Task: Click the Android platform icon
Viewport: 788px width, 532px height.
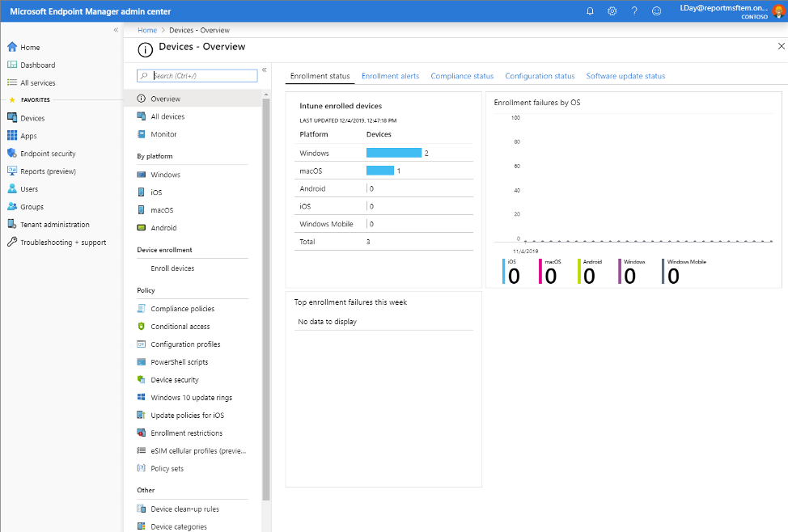Action: point(142,227)
